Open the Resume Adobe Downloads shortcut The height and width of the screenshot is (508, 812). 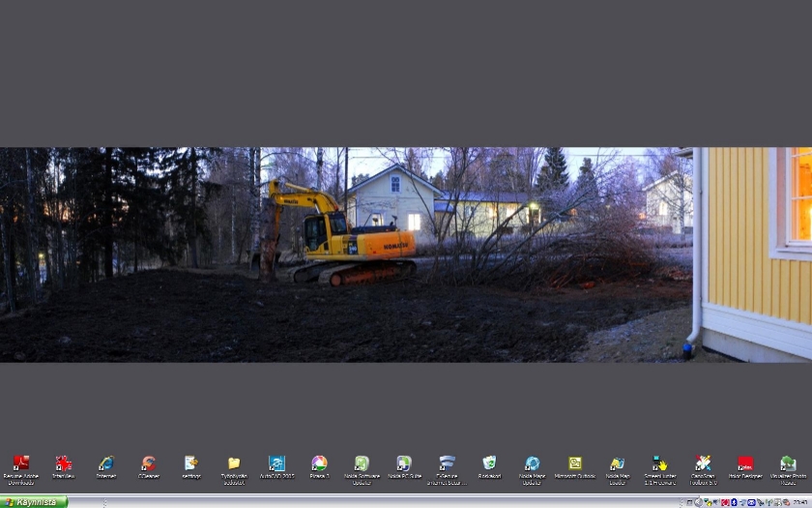click(20, 463)
